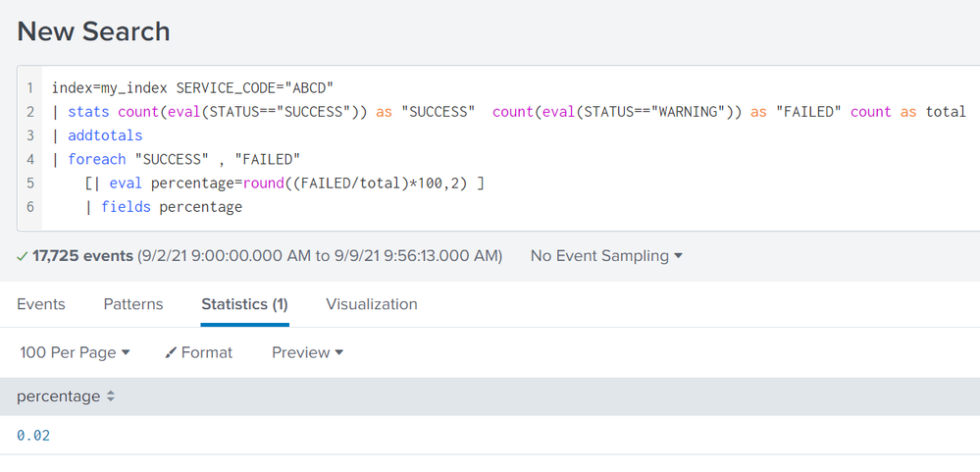The width and height of the screenshot is (980, 472).
Task: Go to the Visualization tab
Action: [372, 304]
